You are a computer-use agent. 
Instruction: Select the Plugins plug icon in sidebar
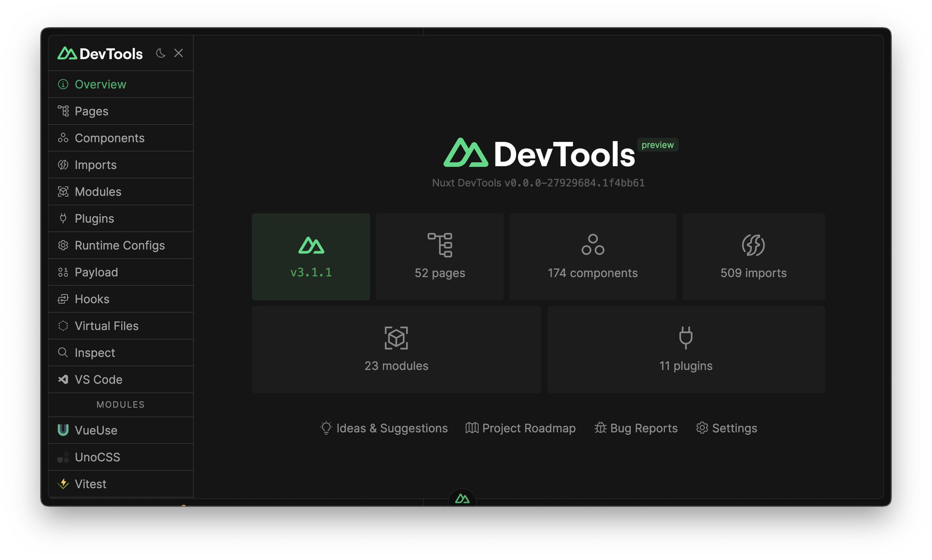click(x=63, y=218)
